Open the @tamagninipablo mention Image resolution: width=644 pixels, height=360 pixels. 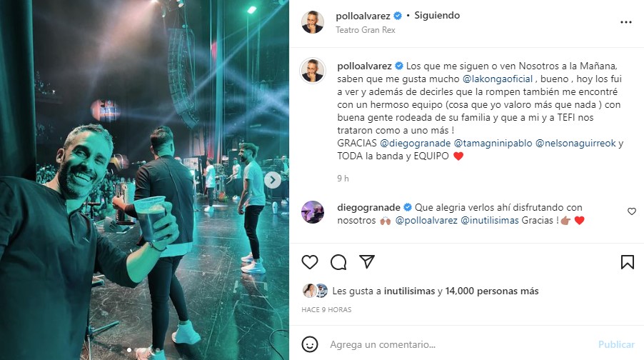493,143
